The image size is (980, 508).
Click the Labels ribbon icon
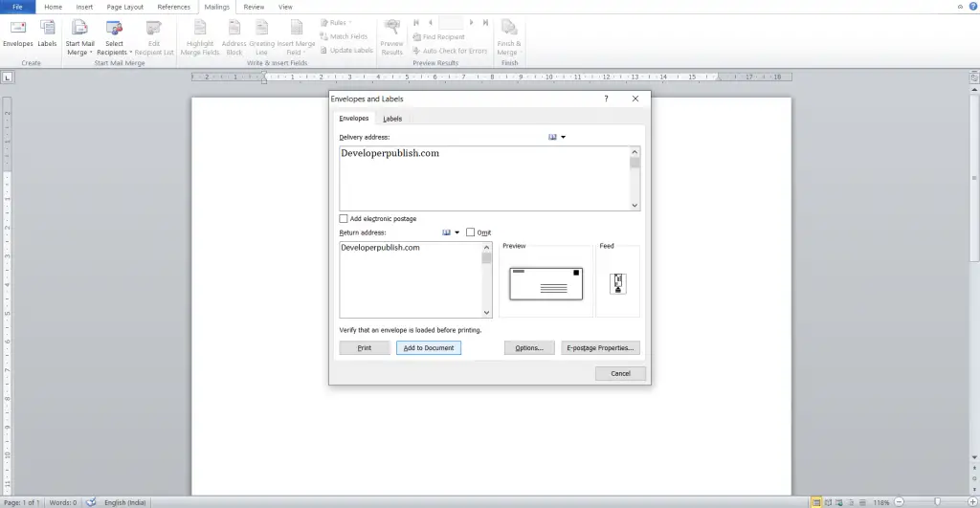click(47, 33)
